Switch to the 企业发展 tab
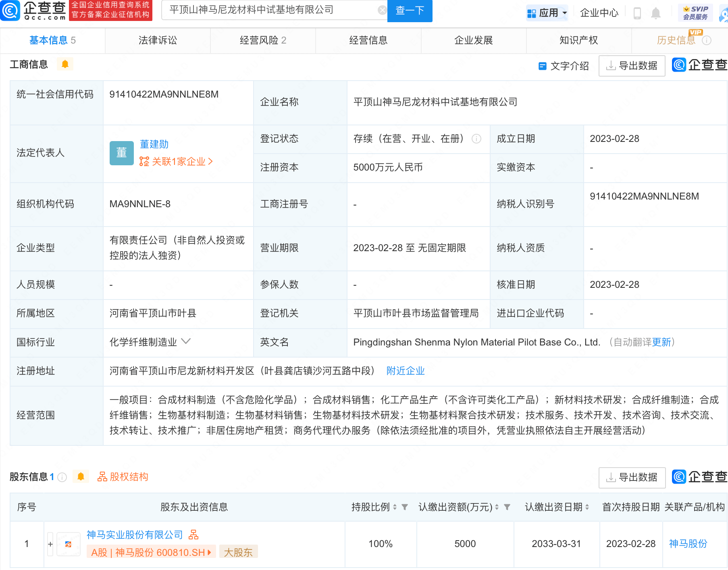Viewport: 728px width, 570px height. click(x=473, y=40)
